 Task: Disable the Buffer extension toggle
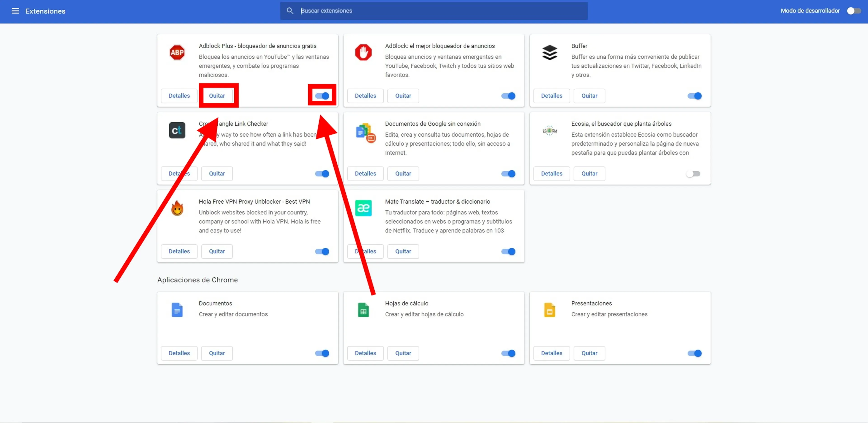point(694,96)
